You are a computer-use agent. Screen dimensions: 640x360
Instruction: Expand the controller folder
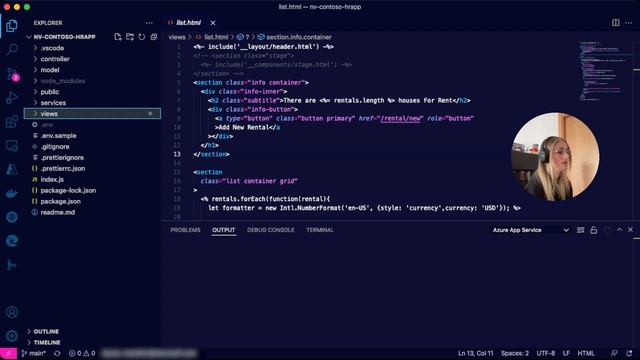pos(55,59)
